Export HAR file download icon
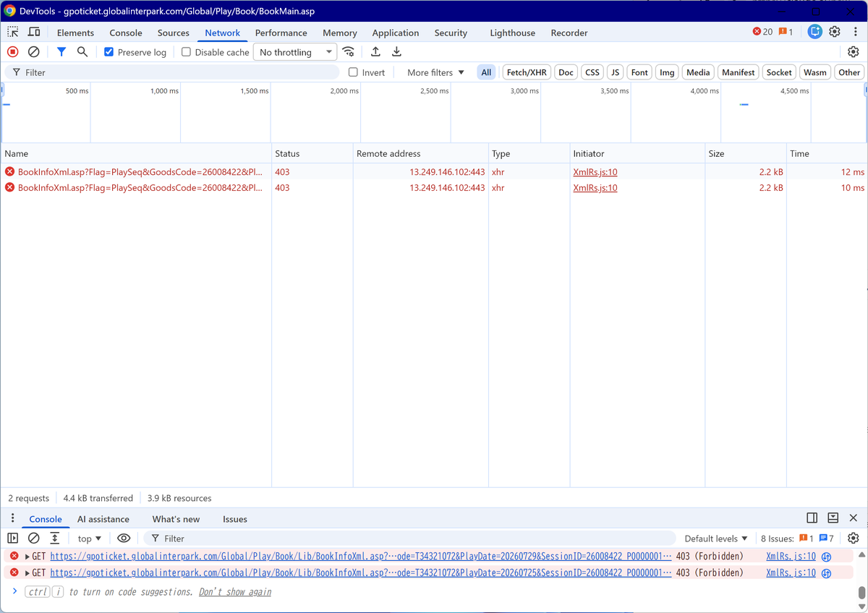 point(396,52)
